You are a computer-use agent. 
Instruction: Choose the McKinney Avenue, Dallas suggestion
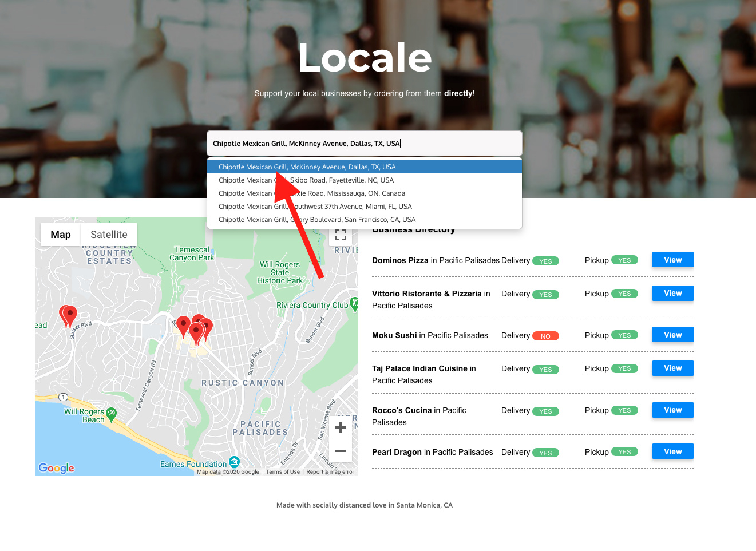tap(365, 167)
